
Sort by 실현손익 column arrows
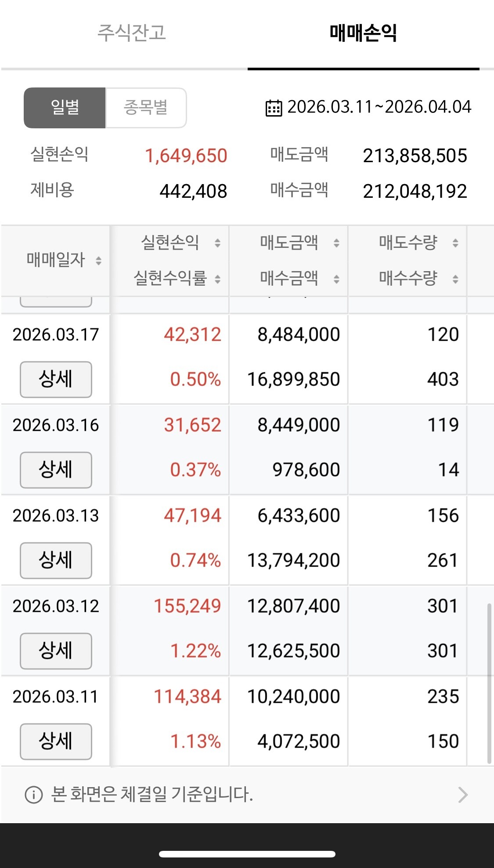pos(217,243)
